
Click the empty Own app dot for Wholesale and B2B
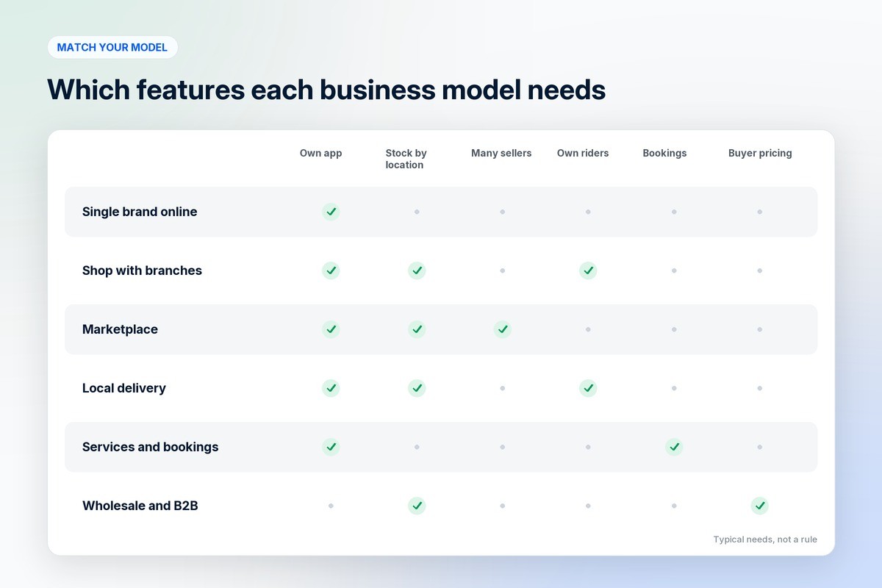point(331,506)
